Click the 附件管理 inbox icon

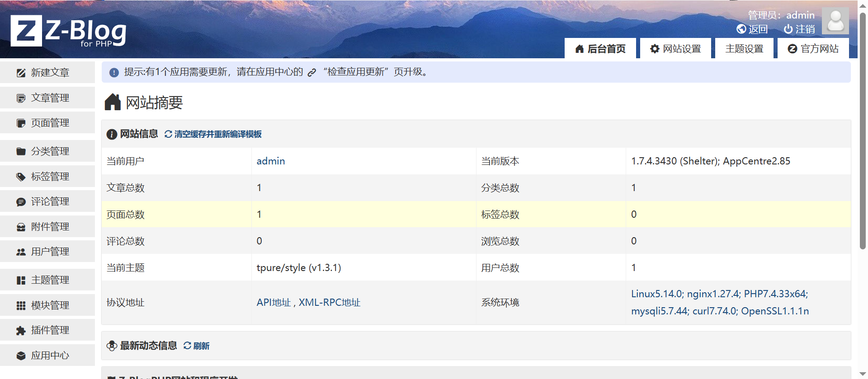[21, 227]
